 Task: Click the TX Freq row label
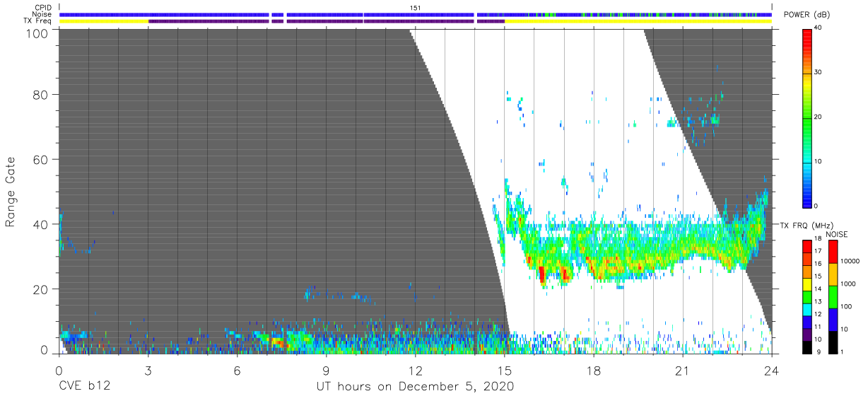(x=37, y=21)
